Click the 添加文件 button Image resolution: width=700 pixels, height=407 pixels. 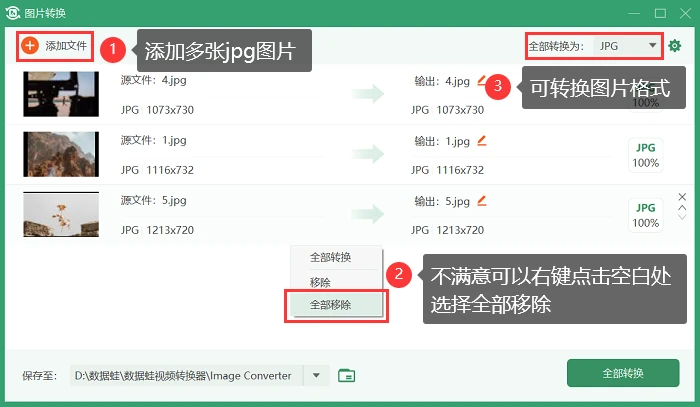coord(55,46)
